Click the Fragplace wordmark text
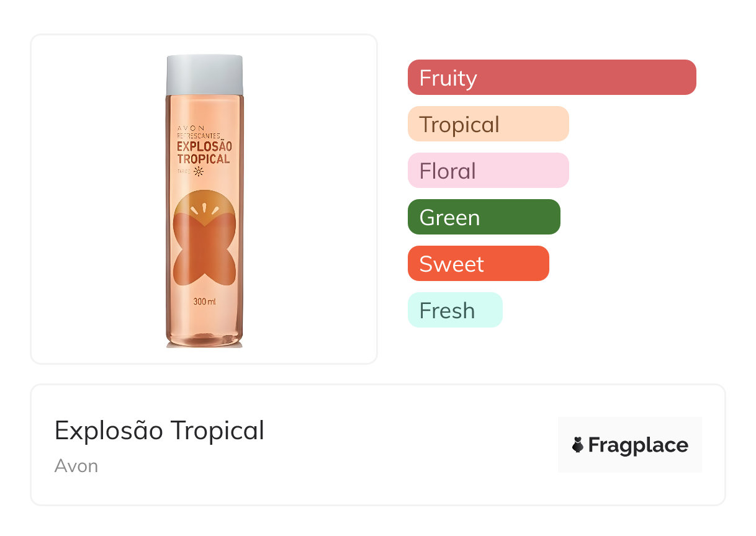 point(638,445)
